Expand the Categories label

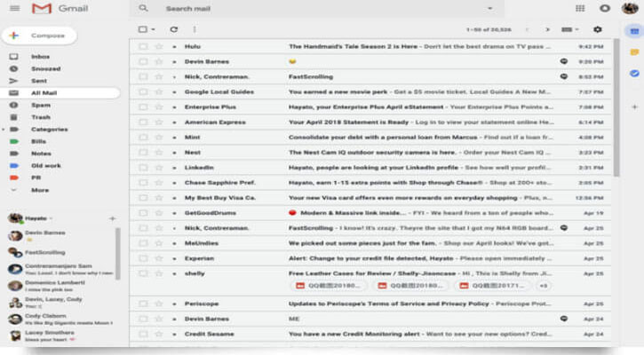pos(4,130)
